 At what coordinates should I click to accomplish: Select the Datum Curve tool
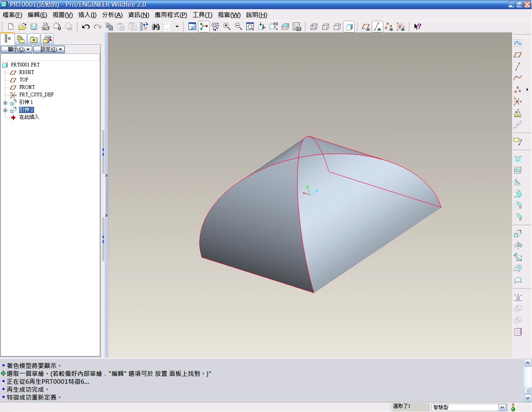coord(517,78)
